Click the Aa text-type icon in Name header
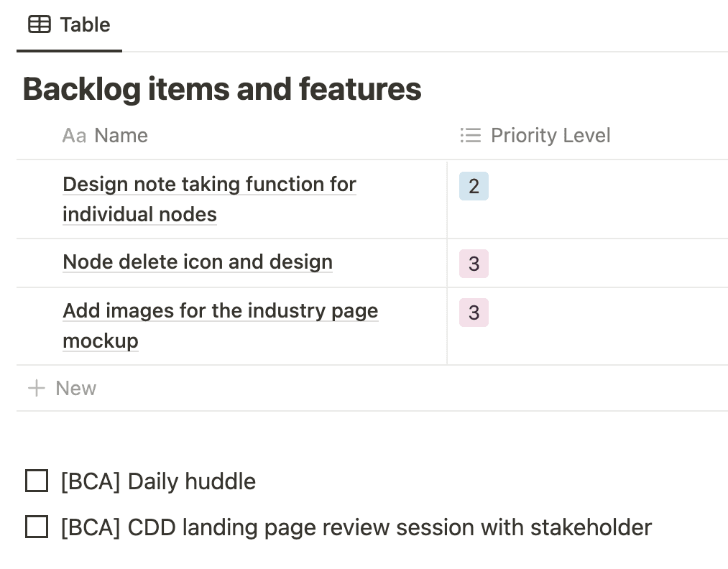Screen dimensions: 728x569 pos(74,136)
